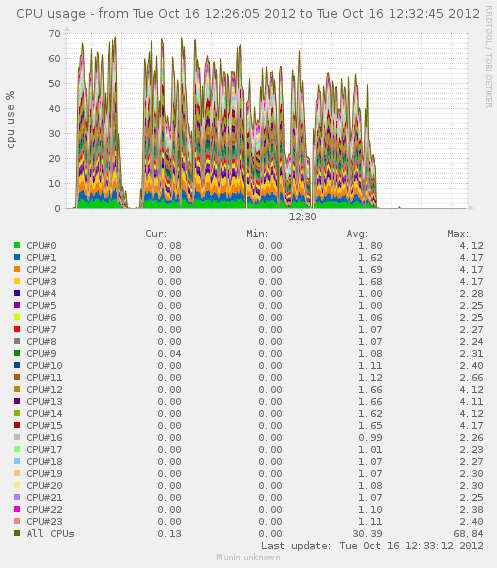The width and height of the screenshot is (497, 568).
Task: Click the red CPU#7 legend swatch
Action: 17,329
